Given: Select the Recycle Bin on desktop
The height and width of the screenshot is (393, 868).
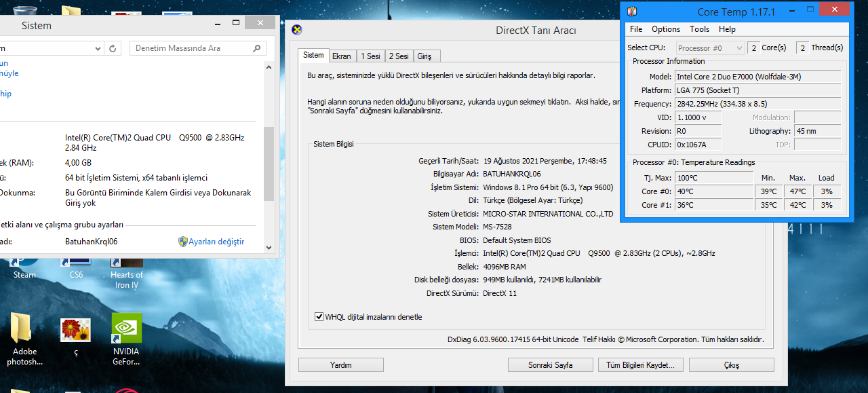Looking at the screenshot, I should pyautogui.click(x=24, y=12).
